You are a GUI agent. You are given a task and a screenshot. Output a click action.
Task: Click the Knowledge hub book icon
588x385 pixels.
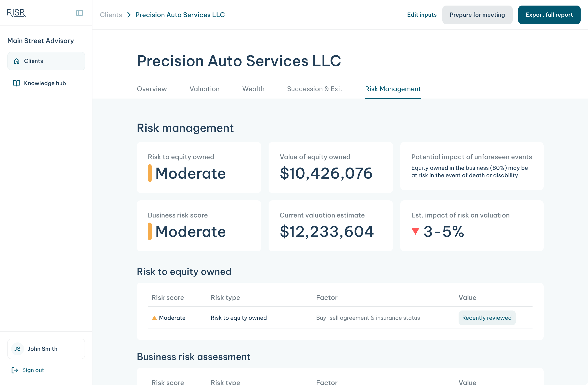(x=17, y=83)
